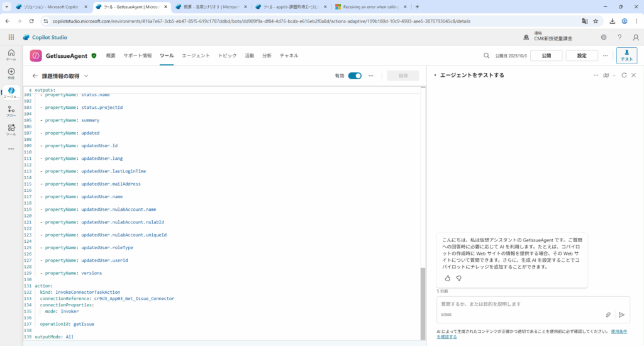Viewport: 644px width, 346px height.
Task: Expand the 課題情報の取得 title dropdown chevron
Action: [x=86, y=75]
